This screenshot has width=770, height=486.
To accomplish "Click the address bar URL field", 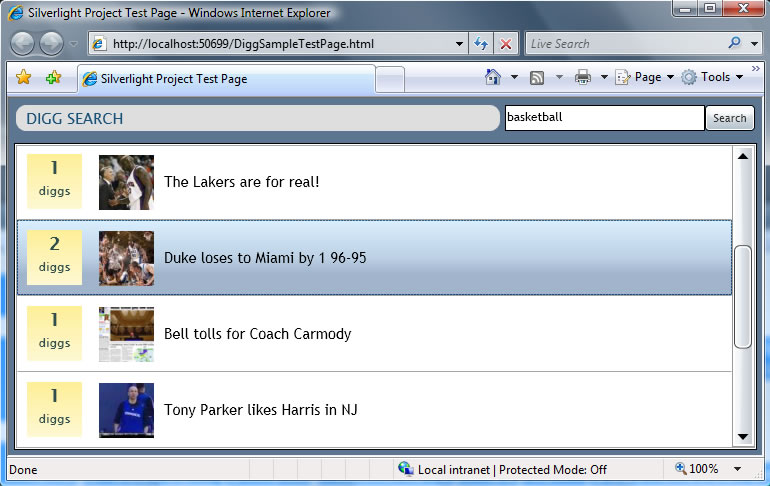I will [x=273, y=44].
